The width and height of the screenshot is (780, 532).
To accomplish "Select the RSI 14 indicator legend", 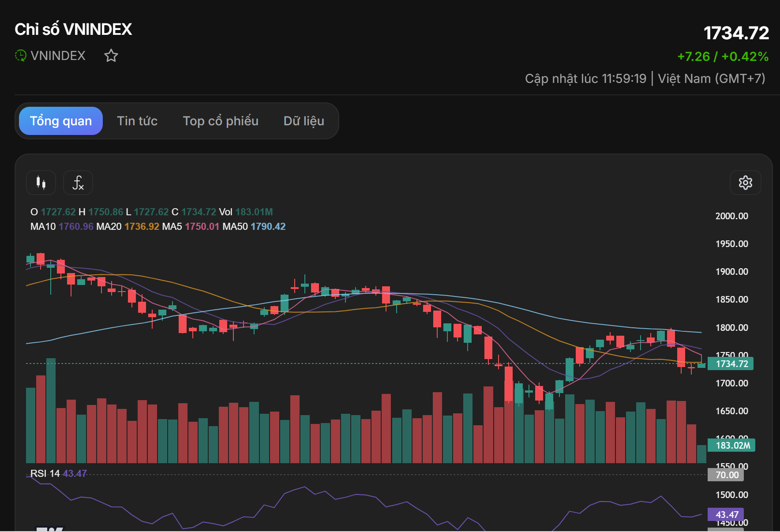I will click(45, 473).
